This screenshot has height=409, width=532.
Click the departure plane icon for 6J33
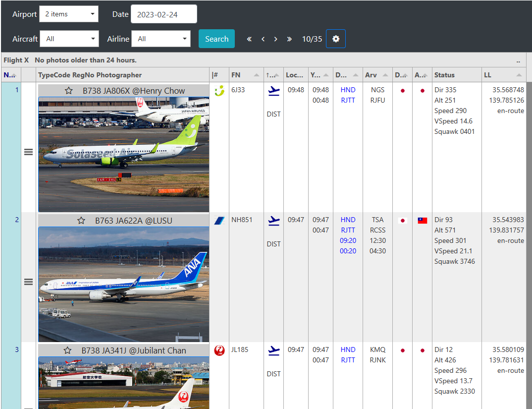point(274,91)
